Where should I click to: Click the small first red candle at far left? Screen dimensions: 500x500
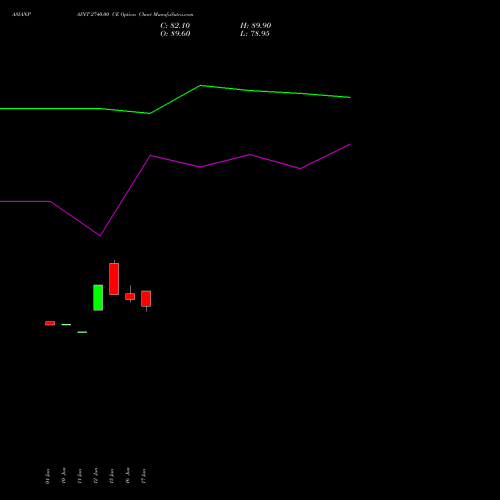[x=50, y=323]
